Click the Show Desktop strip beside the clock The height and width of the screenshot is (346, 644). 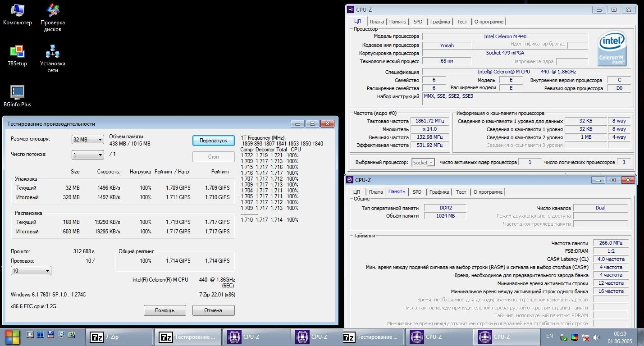click(641, 337)
